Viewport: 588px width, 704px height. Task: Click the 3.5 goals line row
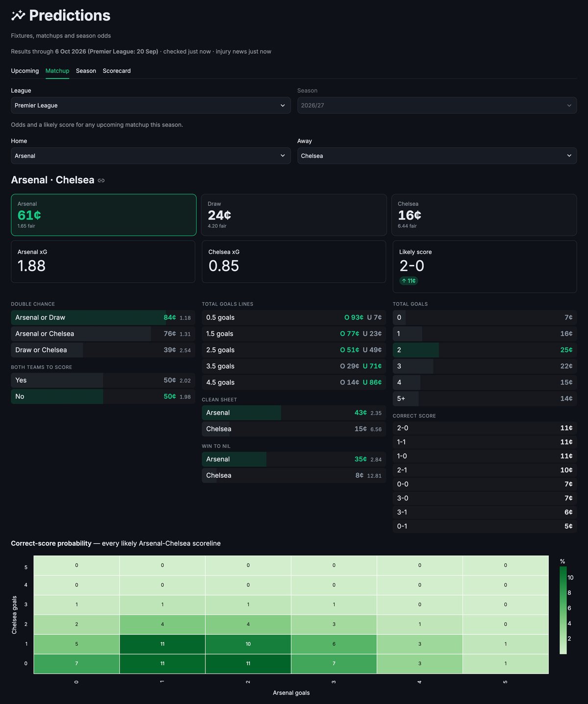[x=294, y=366]
